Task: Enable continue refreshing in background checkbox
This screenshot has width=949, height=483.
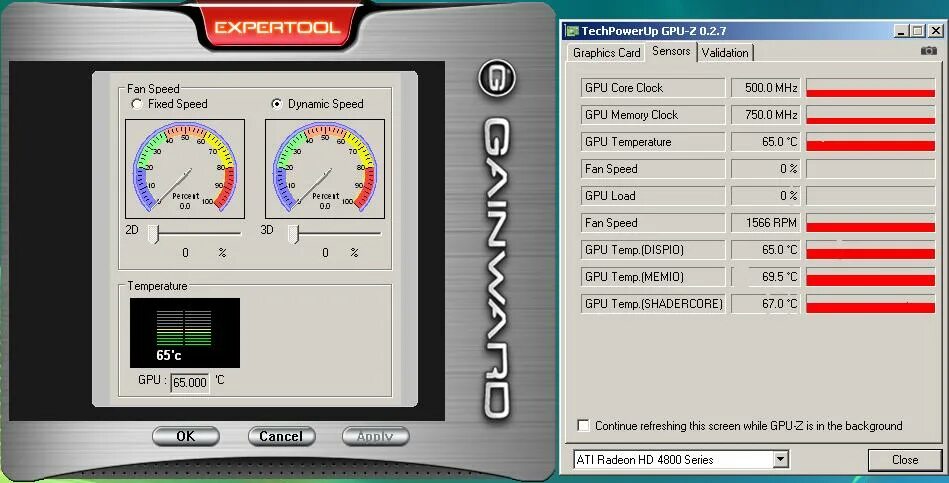Action: (x=583, y=426)
